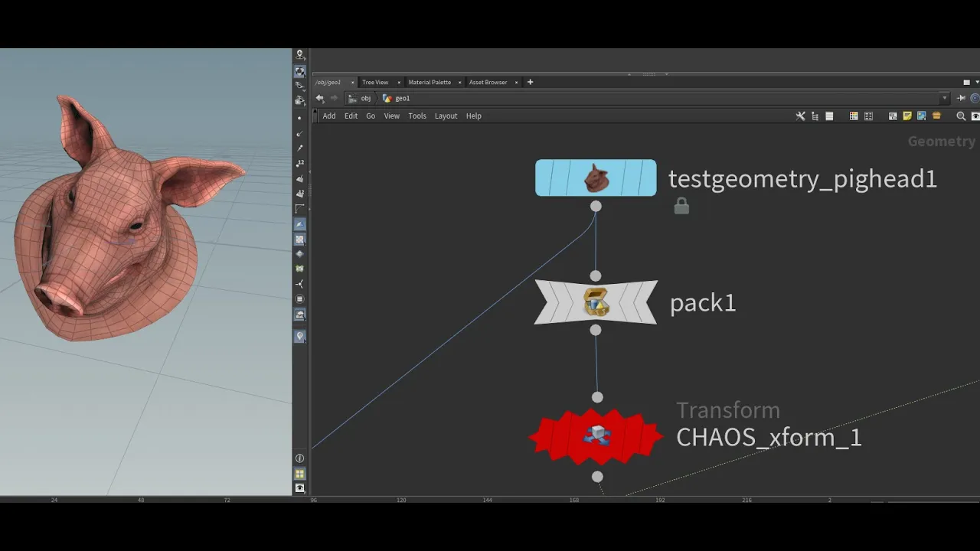The image size is (980, 551).
Task: Select the testgeometry_pighead1 node
Action: point(596,178)
